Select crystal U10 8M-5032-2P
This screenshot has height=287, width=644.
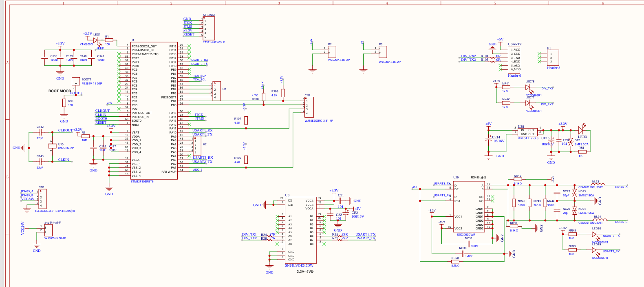pyautogui.click(x=52, y=146)
